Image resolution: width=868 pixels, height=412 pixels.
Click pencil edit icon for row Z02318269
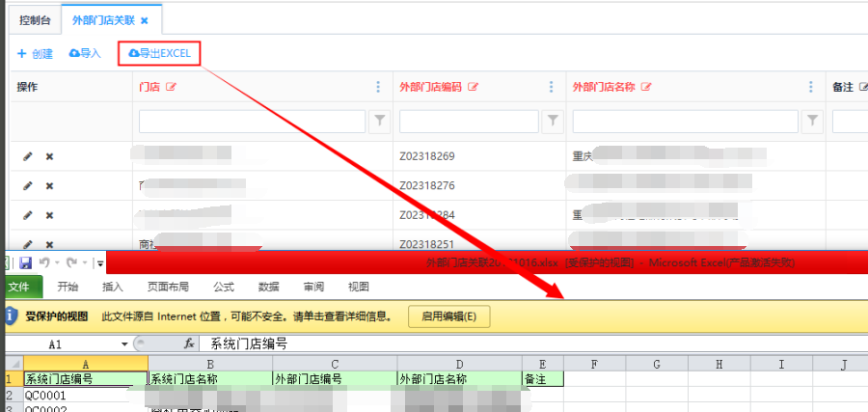(28, 156)
